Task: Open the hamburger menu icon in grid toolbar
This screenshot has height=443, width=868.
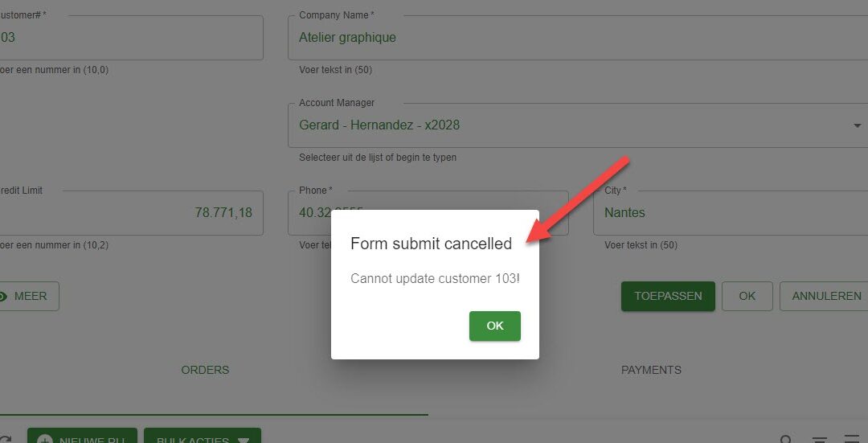Action: [x=853, y=440]
